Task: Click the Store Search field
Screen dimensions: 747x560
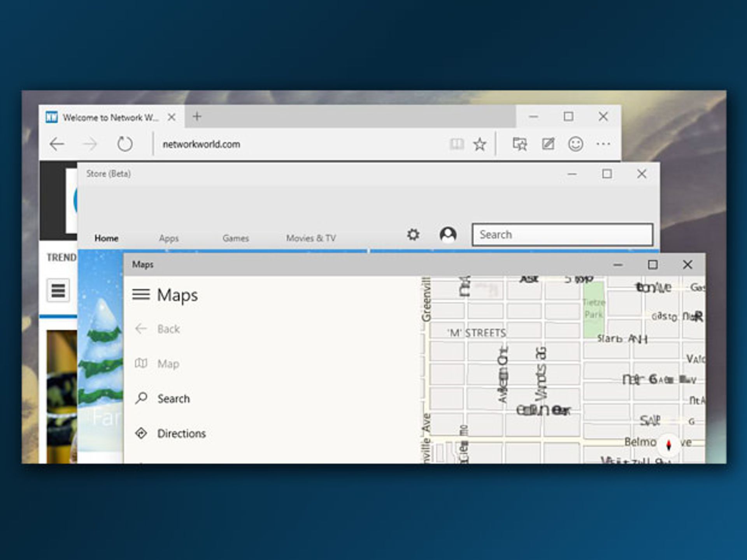Action: 562,234
